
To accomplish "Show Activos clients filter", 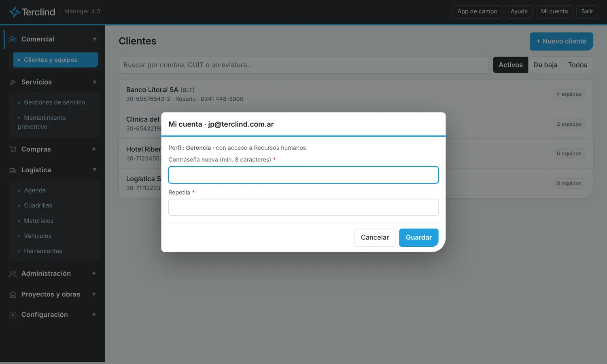I will pyautogui.click(x=511, y=65).
